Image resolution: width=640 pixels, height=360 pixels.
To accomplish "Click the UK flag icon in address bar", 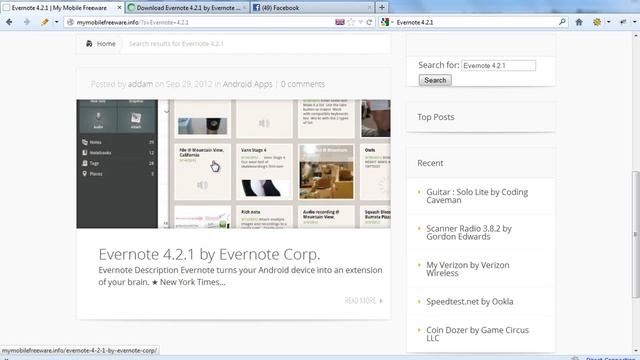I will click(340, 22).
